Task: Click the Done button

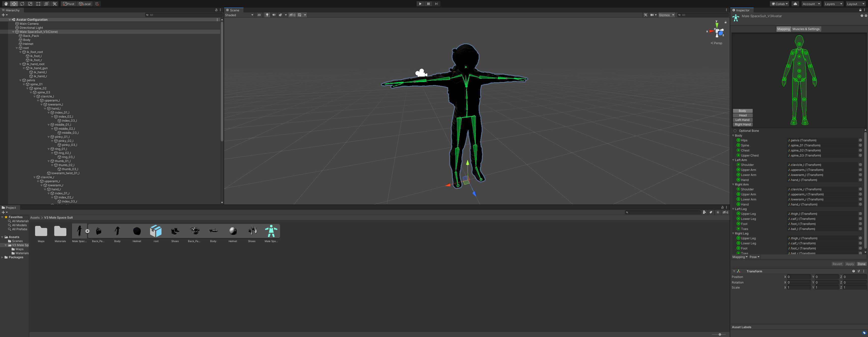Action: 861,264
